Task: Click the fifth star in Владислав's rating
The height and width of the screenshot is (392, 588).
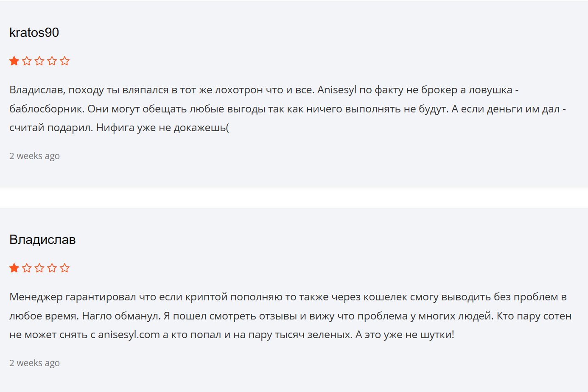Action: (64, 268)
